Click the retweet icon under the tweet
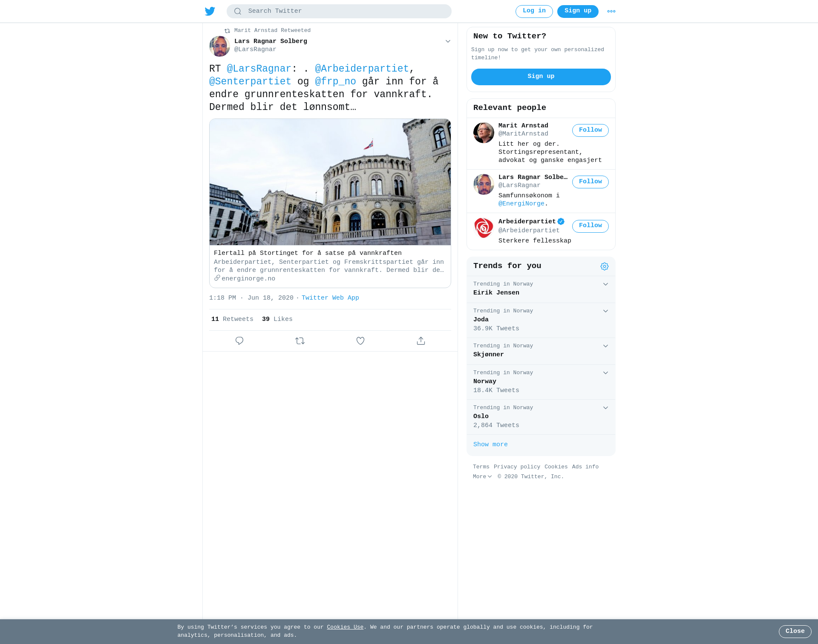 [x=300, y=341]
